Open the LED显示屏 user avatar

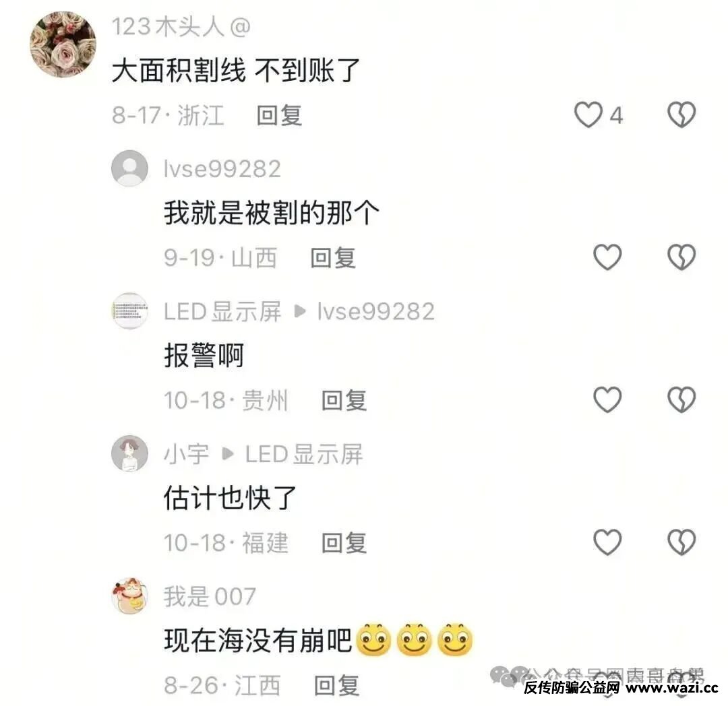(129, 311)
